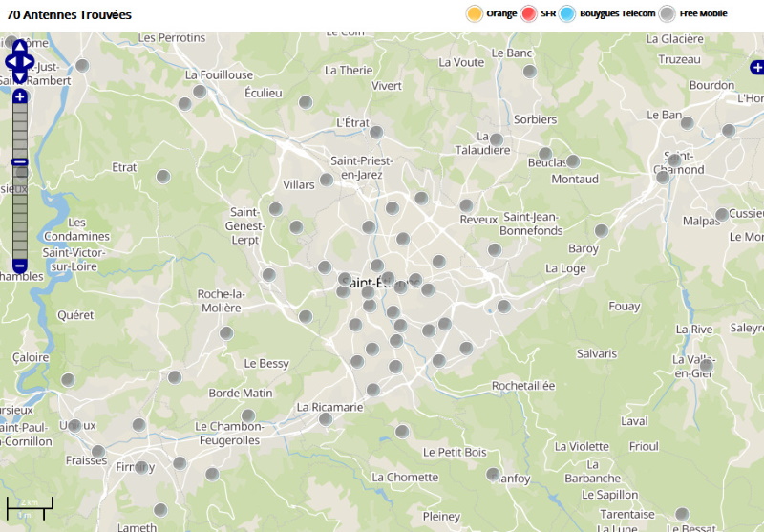Image resolution: width=764 pixels, height=532 pixels.
Task: Click the zoom out minus button
Action: [x=20, y=266]
